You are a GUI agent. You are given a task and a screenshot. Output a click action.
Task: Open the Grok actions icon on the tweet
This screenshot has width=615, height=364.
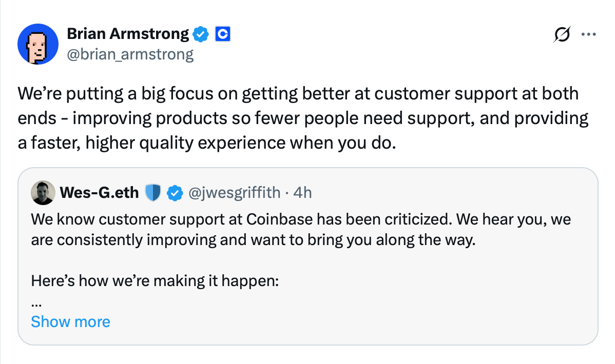(x=562, y=34)
